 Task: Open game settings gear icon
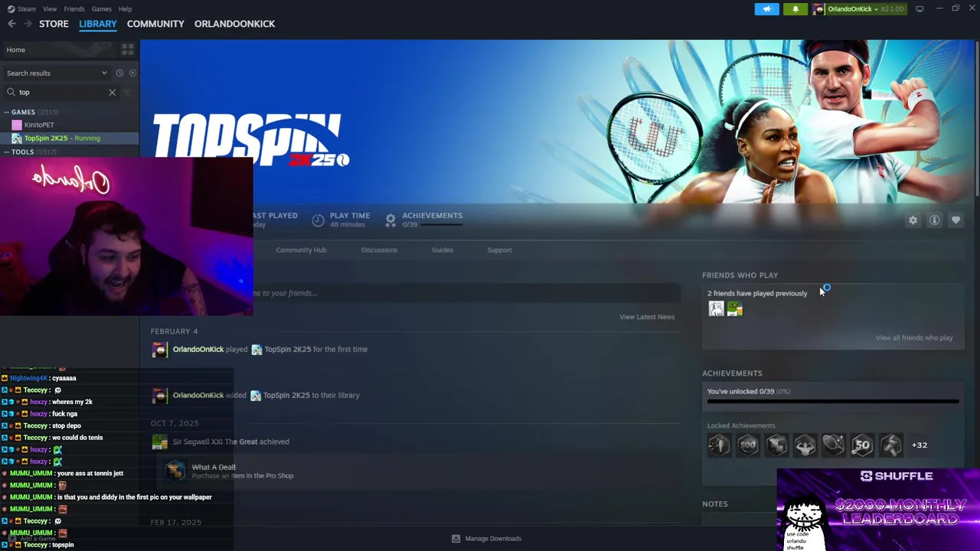pos(913,220)
